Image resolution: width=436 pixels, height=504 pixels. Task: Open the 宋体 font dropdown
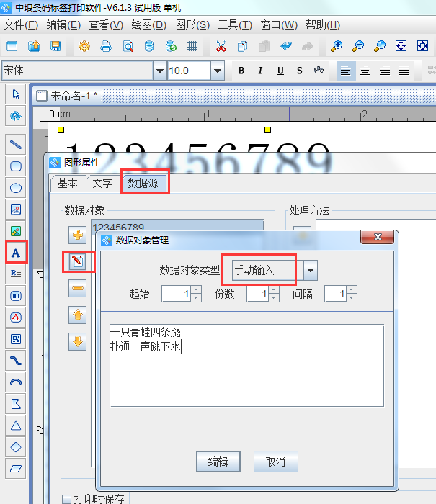tap(159, 71)
